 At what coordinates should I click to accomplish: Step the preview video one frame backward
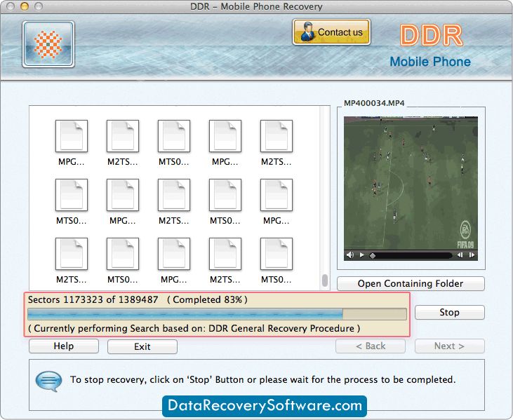(460, 255)
